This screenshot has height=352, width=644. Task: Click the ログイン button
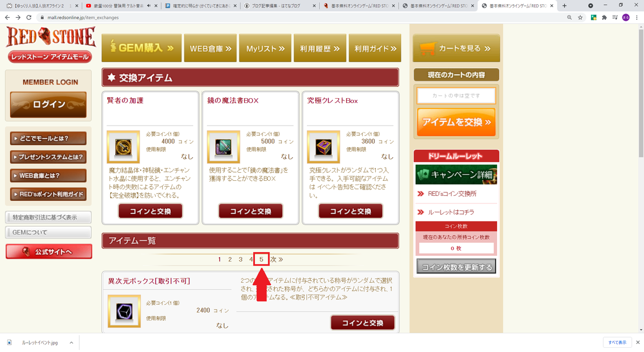pyautogui.click(x=49, y=105)
